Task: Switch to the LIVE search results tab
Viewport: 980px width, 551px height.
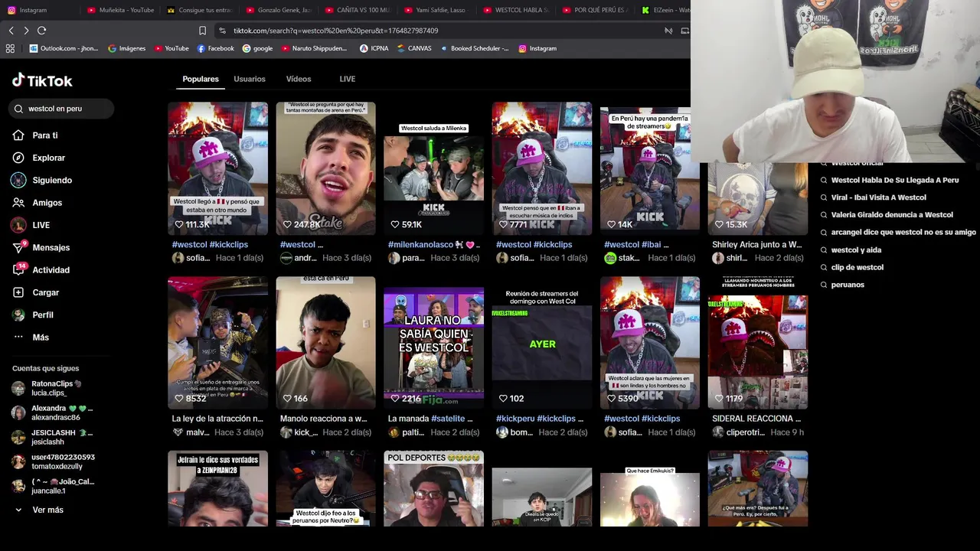Action: coord(348,79)
